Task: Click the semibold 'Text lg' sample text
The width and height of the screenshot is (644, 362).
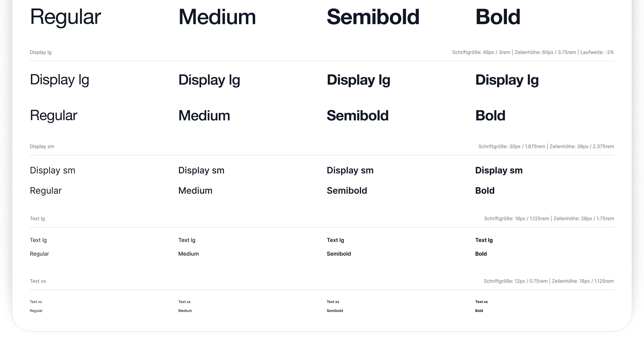Action: click(x=335, y=240)
